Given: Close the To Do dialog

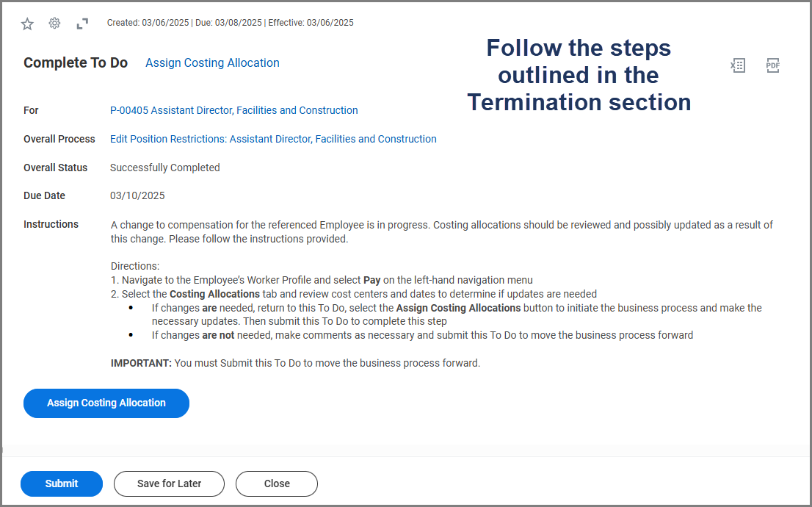Looking at the screenshot, I should pyautogui.click(x=277, y=483).
